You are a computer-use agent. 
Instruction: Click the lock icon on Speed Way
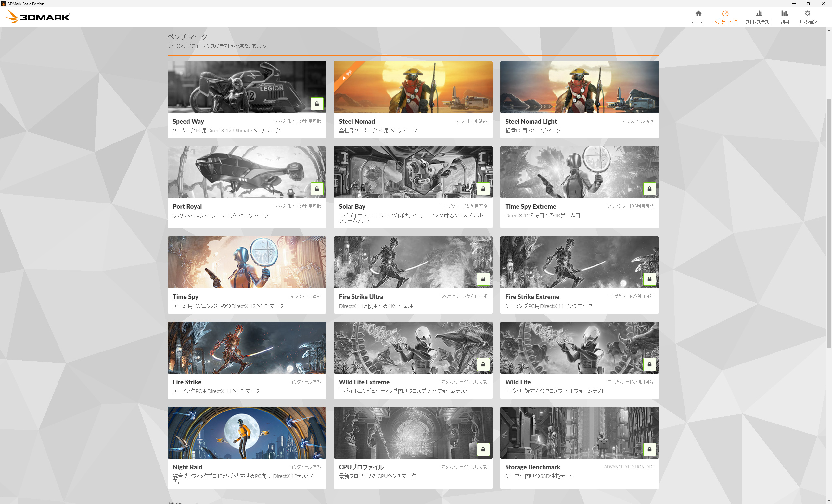[317, 104]
